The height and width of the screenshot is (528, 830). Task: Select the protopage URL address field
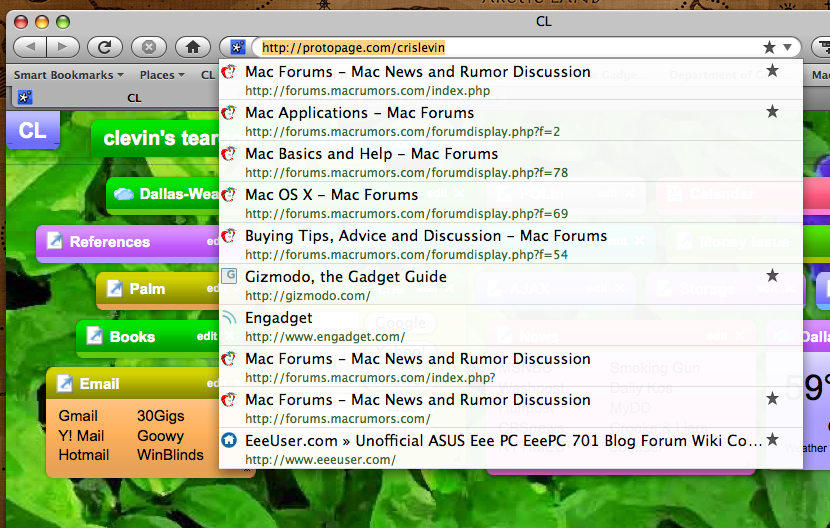[508, 48]
